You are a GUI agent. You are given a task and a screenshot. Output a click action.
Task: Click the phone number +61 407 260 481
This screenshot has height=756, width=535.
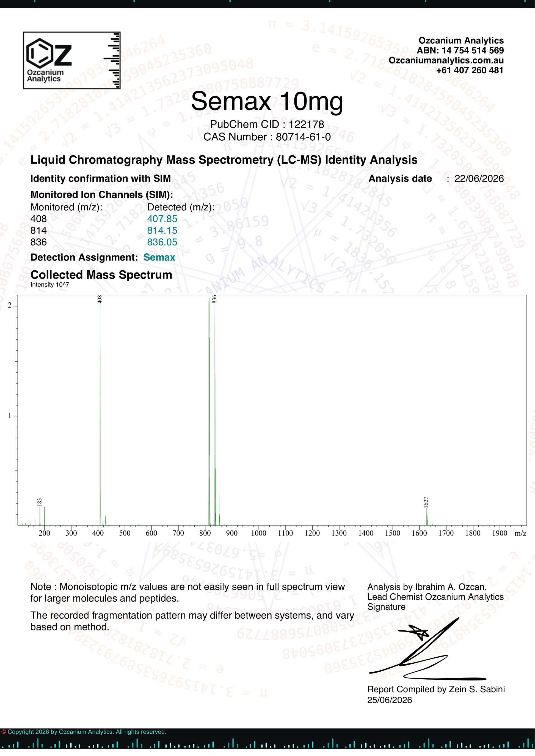[470, 70]
